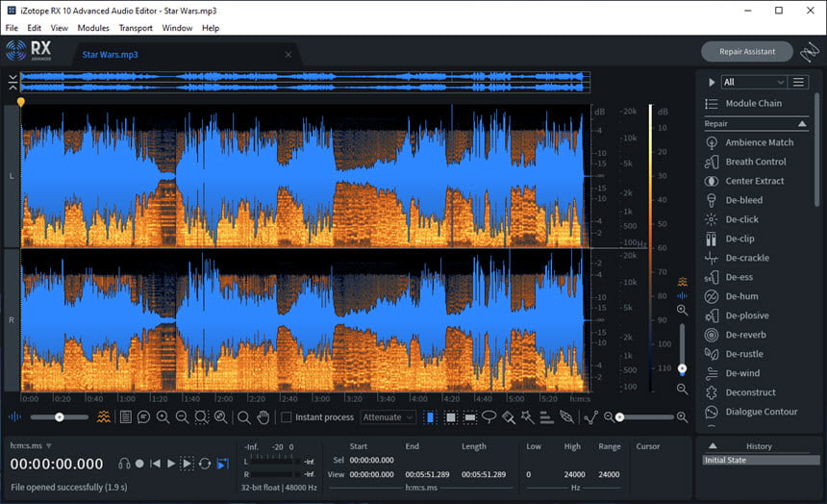Select the brush selection tool

[509, 417]
